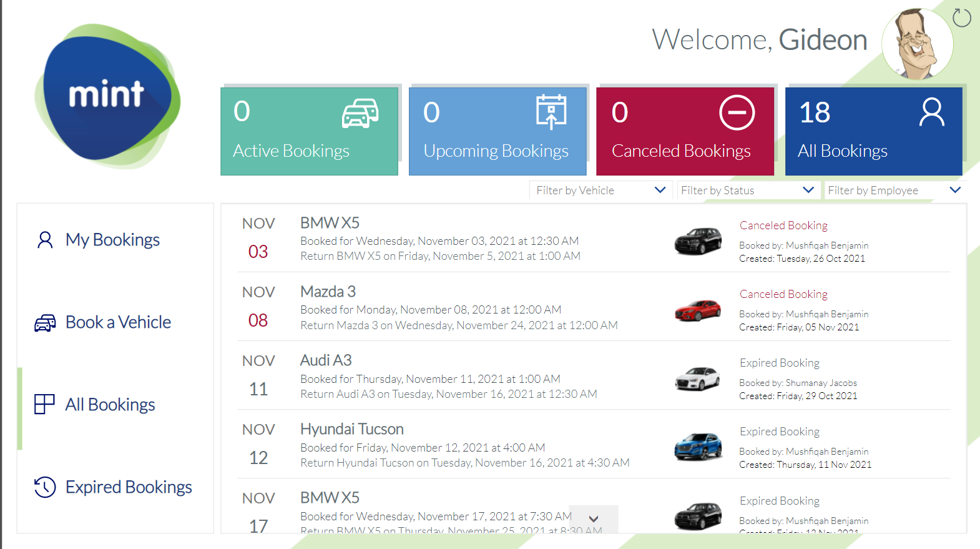This screenshot has height=549, width=980.
Task: Click the NOV 12 date block
Action: [x=258, y=444]
